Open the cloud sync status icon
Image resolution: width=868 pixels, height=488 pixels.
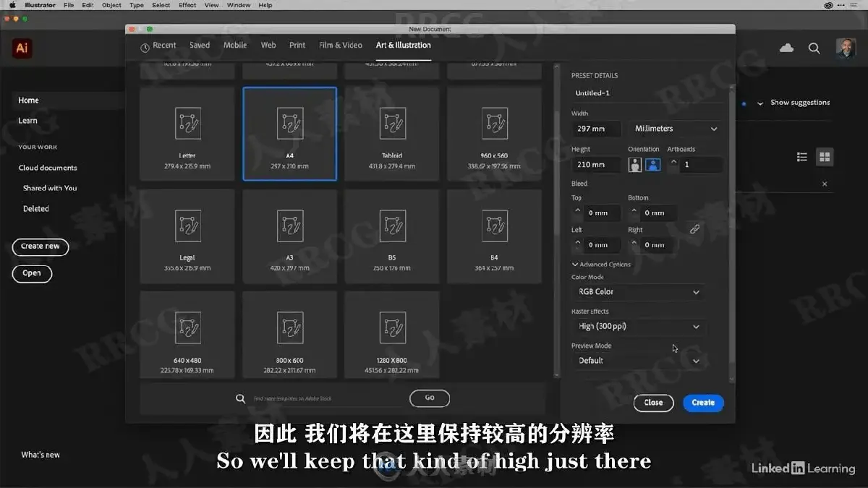point(786,48)
